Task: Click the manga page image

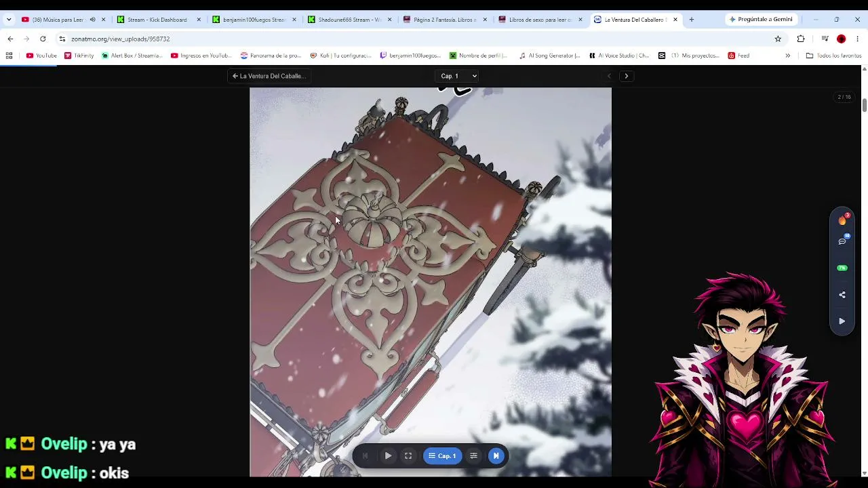Action: (431, 282)
